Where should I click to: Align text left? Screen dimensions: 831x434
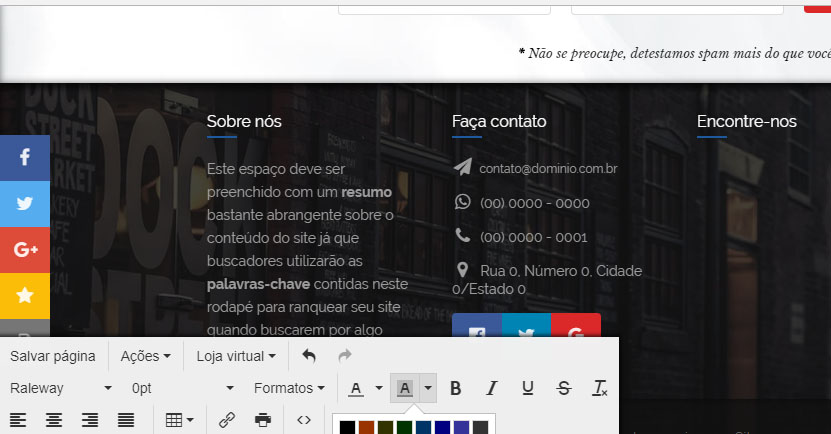pyautogui.click(x=18, y=420)
